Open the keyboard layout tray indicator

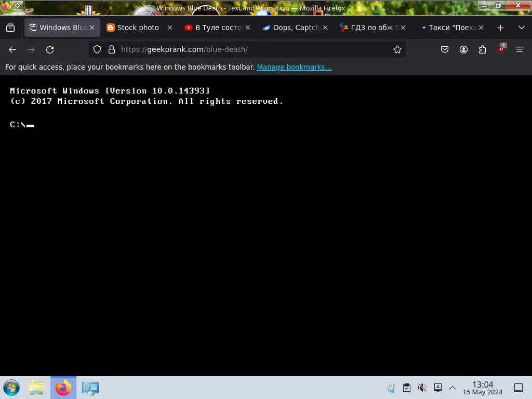pyautogui.click(x=437, y=388)
